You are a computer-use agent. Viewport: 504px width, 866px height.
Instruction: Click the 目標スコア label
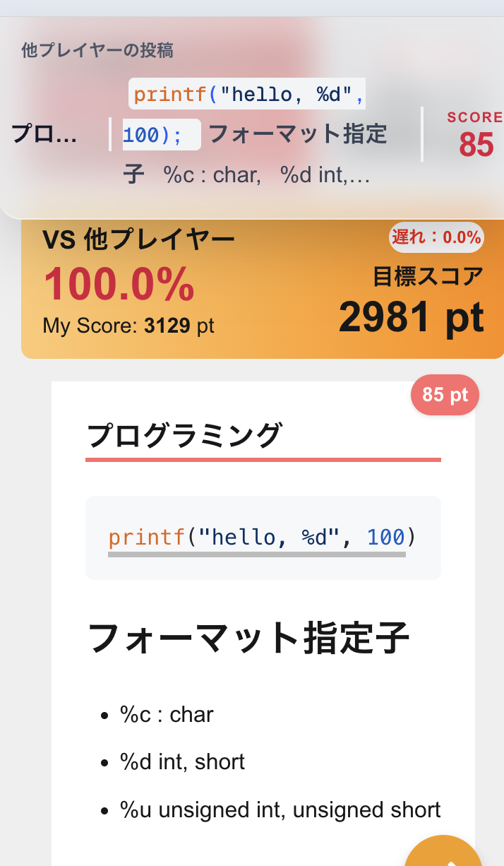428,276
